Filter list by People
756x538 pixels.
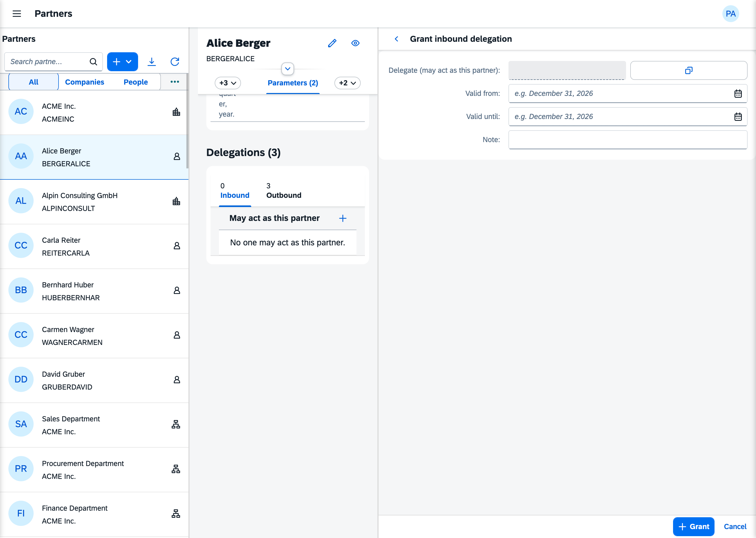point(136,82)
